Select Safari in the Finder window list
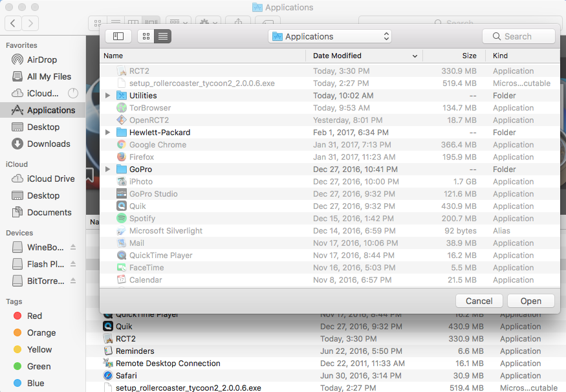The height and width of the screenshot is (392, 566). (326, 375)
